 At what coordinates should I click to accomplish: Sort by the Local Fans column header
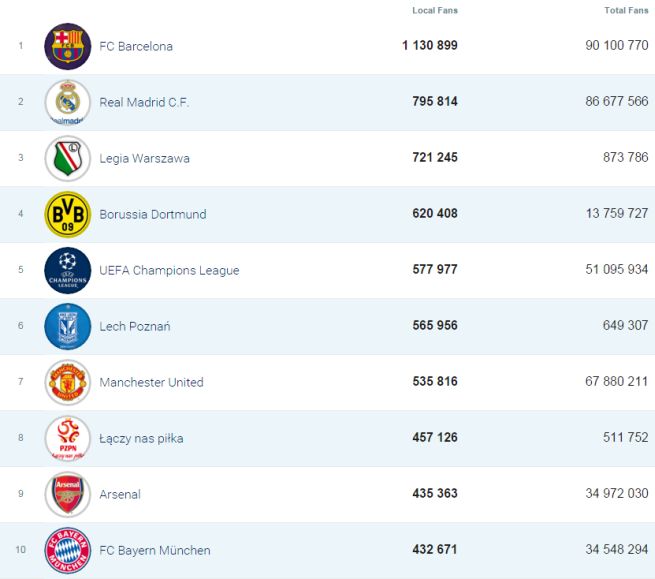point(434,10)
